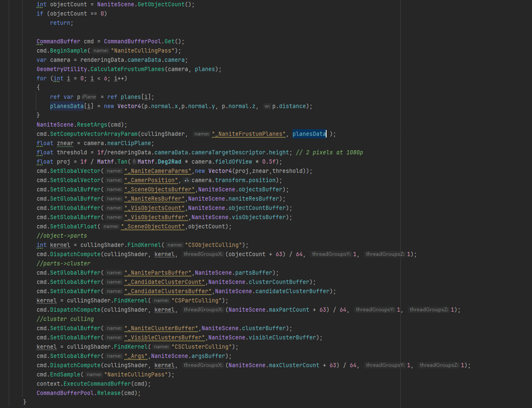Click the performance hint icon before camera.transform.position
This screenshot has height=408, width=532.
click(x=186, y=180)
